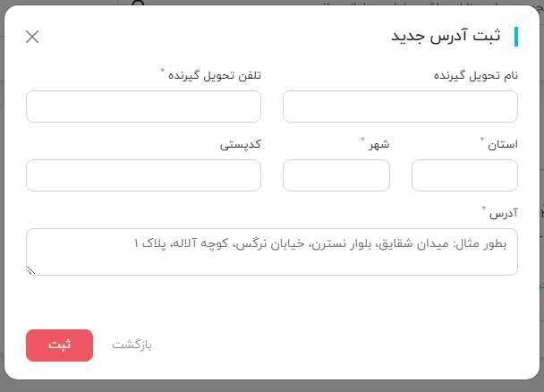Click the teal accent bar beside title
The height and width of the screenshot is (392, 544).
[516, 37]
